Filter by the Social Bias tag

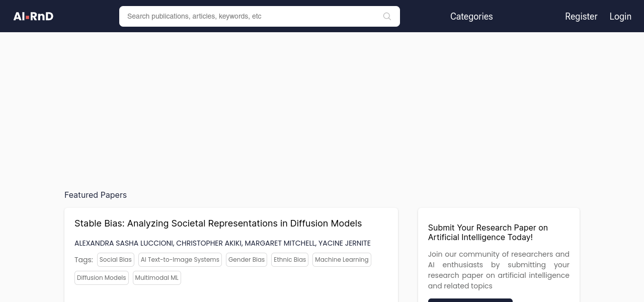tap(116, 260)
